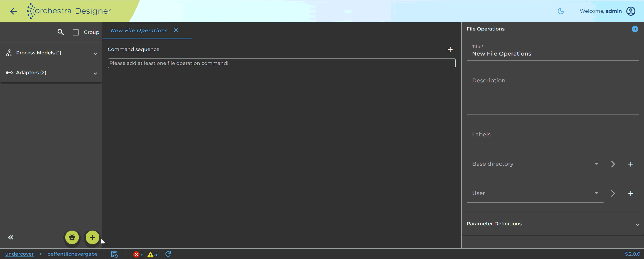Collapse the sidebar with double chevron

click(x=10, y=237)
